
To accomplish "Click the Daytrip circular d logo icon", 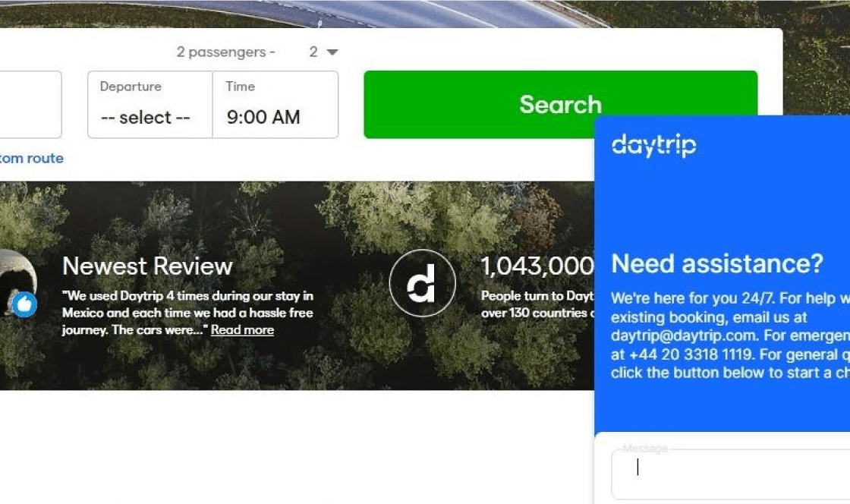I will [x=422, y=283].
